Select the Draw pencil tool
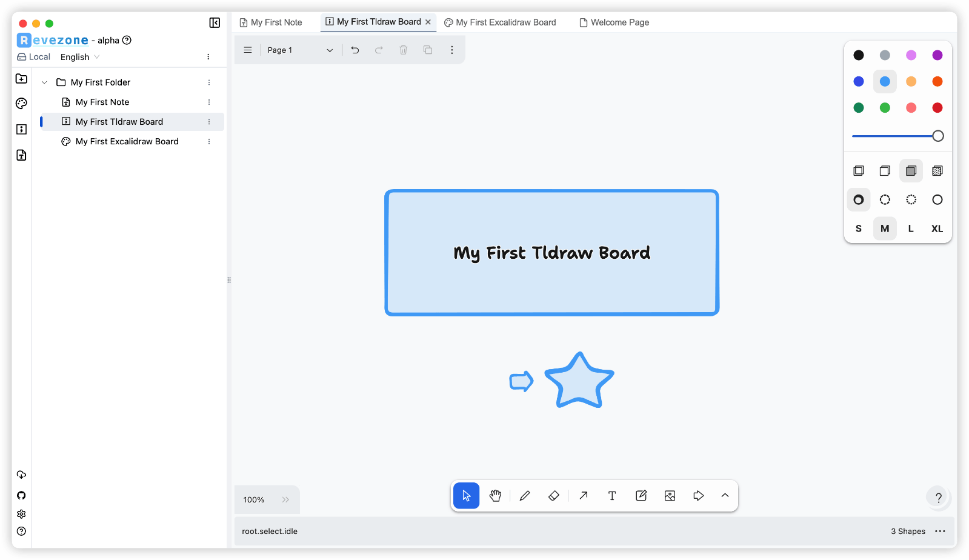 tap(525, 496)
